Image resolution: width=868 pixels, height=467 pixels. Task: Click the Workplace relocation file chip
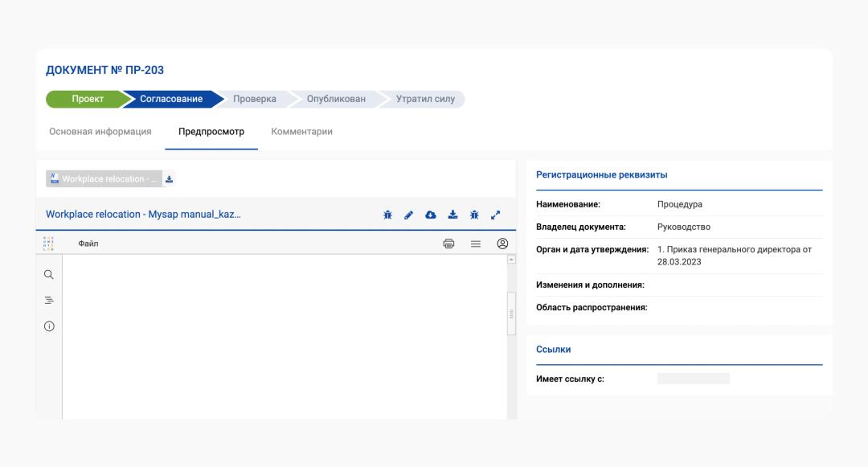pos(104,179)
